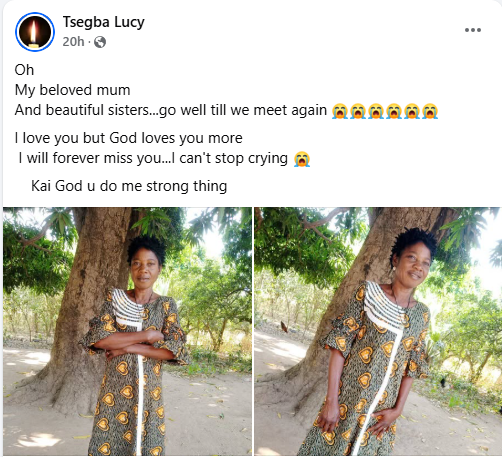Click crying emoji after 'can't stop crying'
This screenshot has width=502, height=457.
(x=302, y=159)
